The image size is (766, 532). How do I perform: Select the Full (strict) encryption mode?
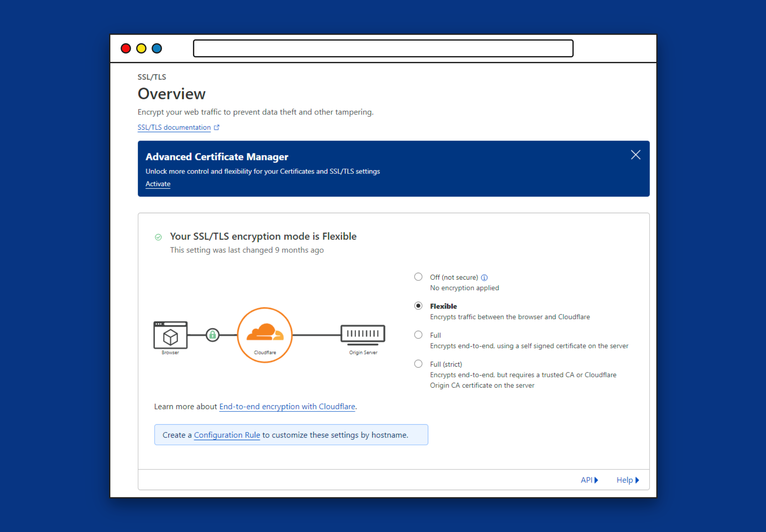(x=418, y=364)
